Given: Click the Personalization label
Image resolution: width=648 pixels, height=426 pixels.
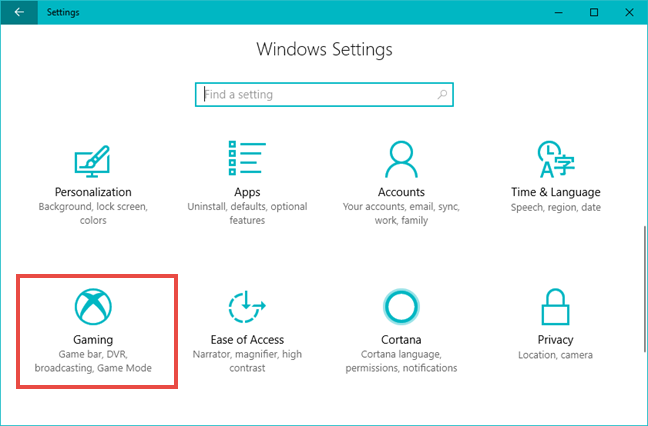Looking at the screenshot, I should (93, 192).
